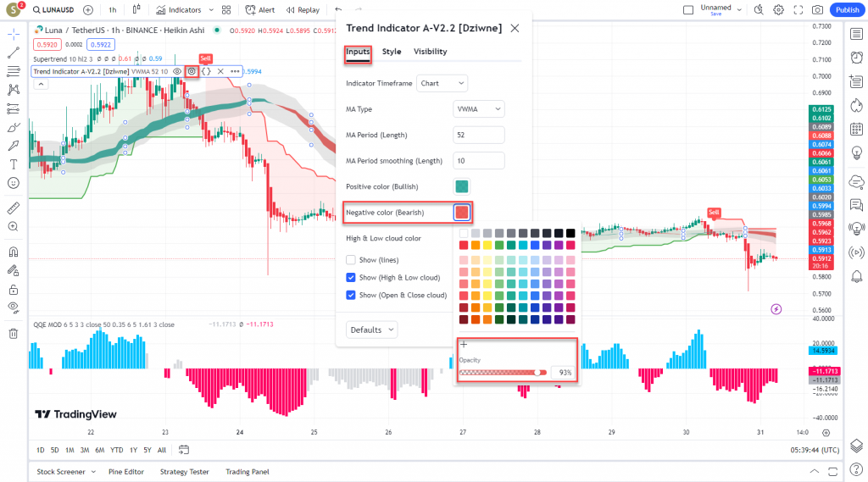Add custom color with plus icon
Viewport: 868px width, 482px height.
point(464,344)
